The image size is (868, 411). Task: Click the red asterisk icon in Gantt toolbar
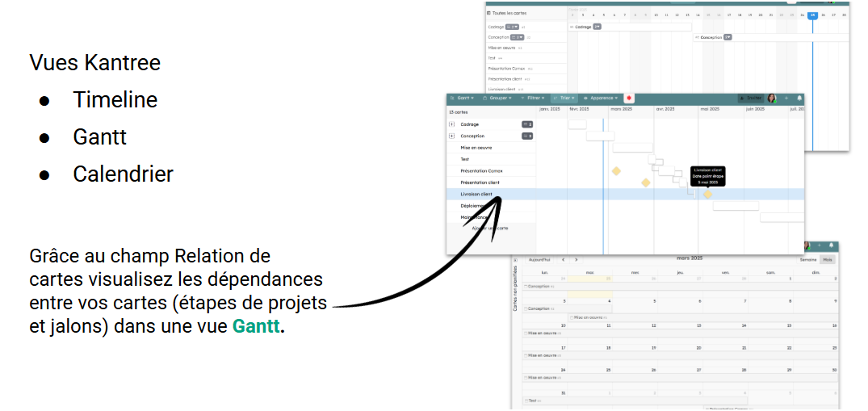click(629, 98)
